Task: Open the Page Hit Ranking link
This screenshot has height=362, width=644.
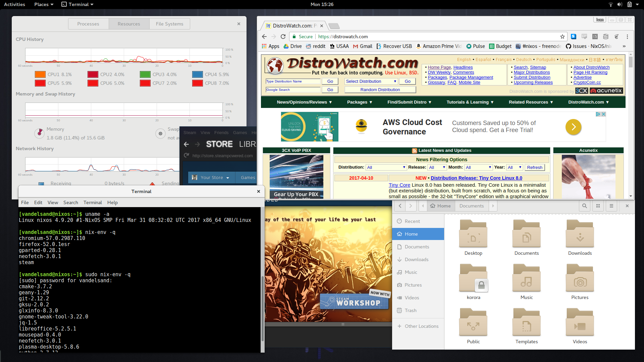Action: click(x=590, y=72)
